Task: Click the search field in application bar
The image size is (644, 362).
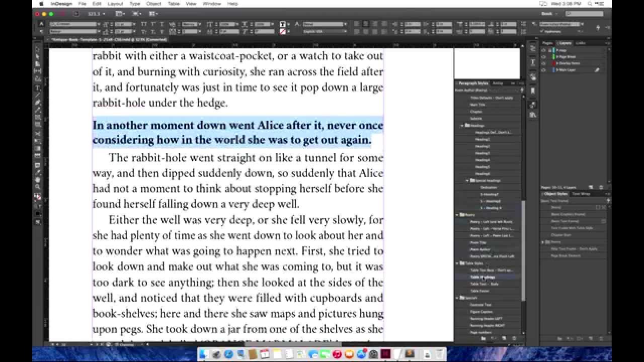Action: point(584,14)
